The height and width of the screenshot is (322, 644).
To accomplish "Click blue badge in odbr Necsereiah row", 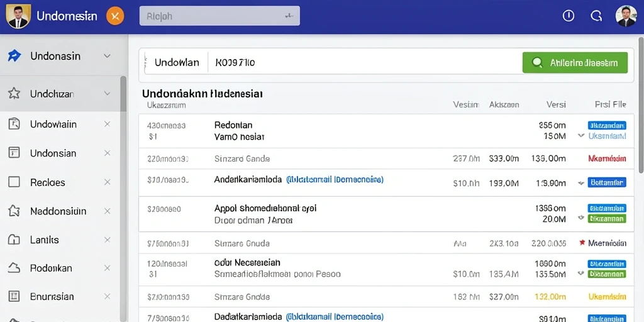I will tap(607, 264).
